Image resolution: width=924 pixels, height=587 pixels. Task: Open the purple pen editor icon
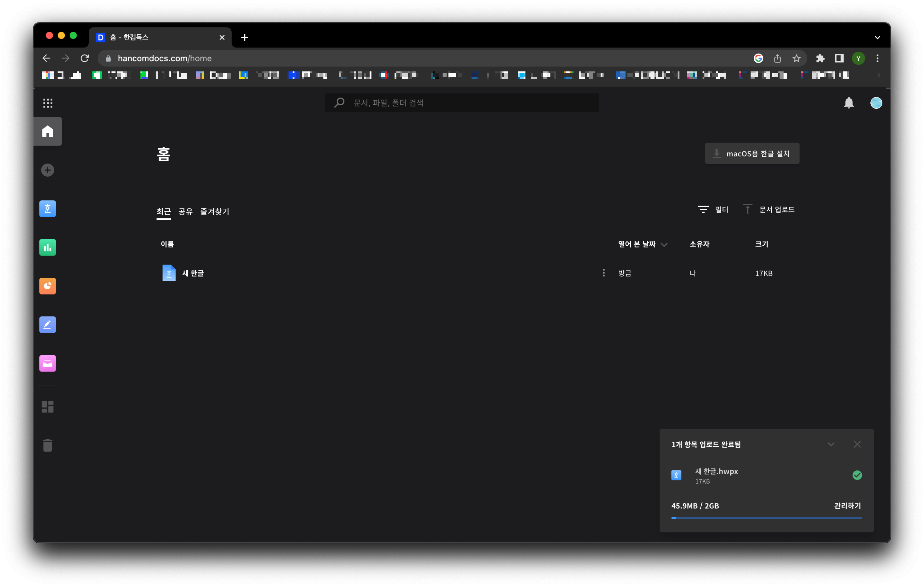pyautogui.click(x=47, y=325)
